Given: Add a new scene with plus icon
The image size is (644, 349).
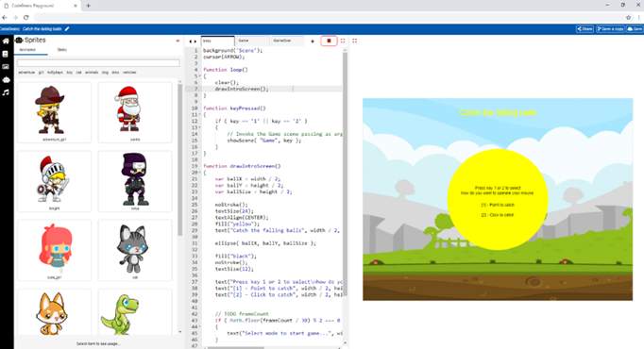Looking at the screenshot, I should tap(313, 41).
